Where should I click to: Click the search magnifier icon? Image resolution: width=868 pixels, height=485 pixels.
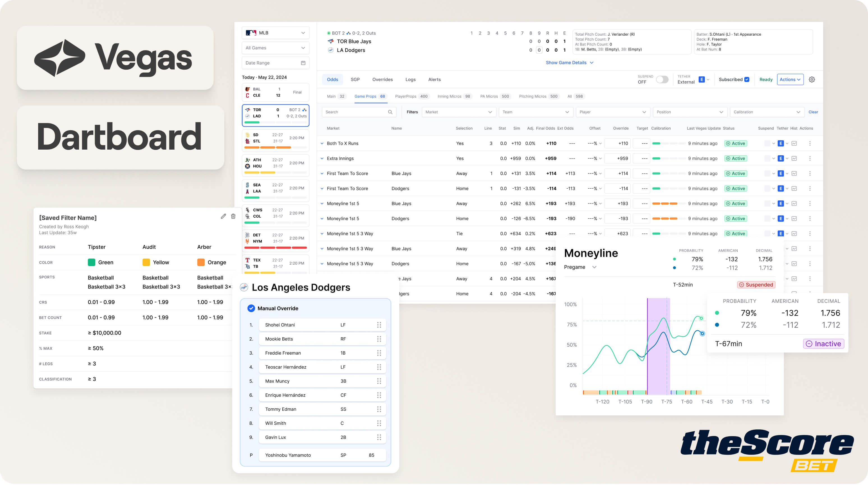click(390, 112)
